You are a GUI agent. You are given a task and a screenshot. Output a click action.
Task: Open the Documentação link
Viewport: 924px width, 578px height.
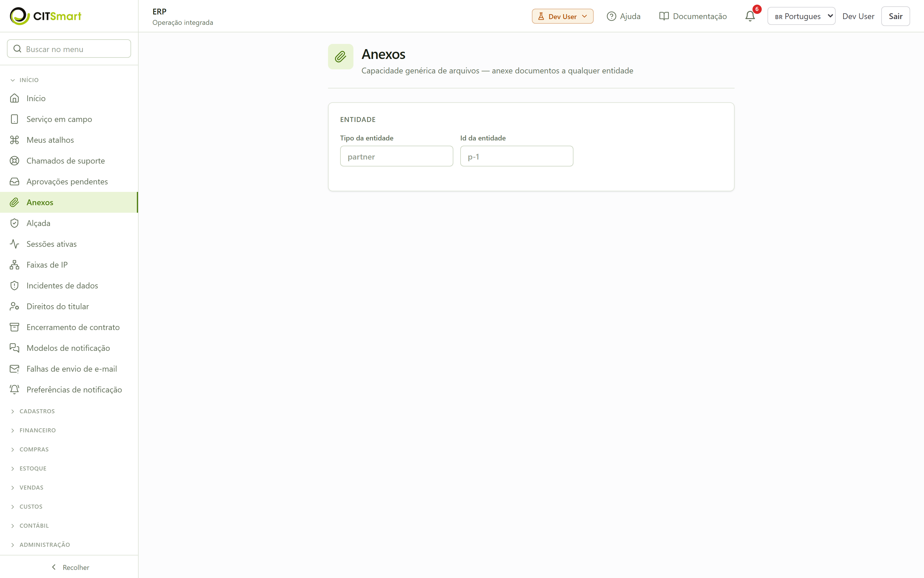click(x=693, y=16)
